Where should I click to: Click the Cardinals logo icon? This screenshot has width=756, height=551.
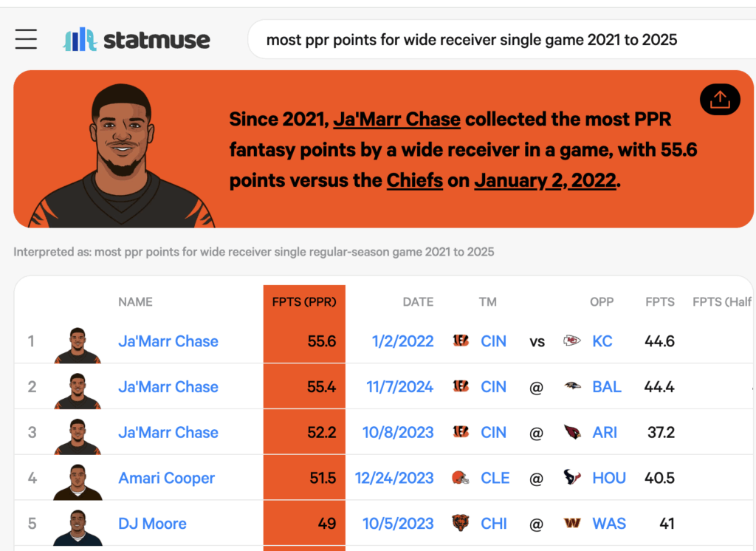click(x=572, y=432)
